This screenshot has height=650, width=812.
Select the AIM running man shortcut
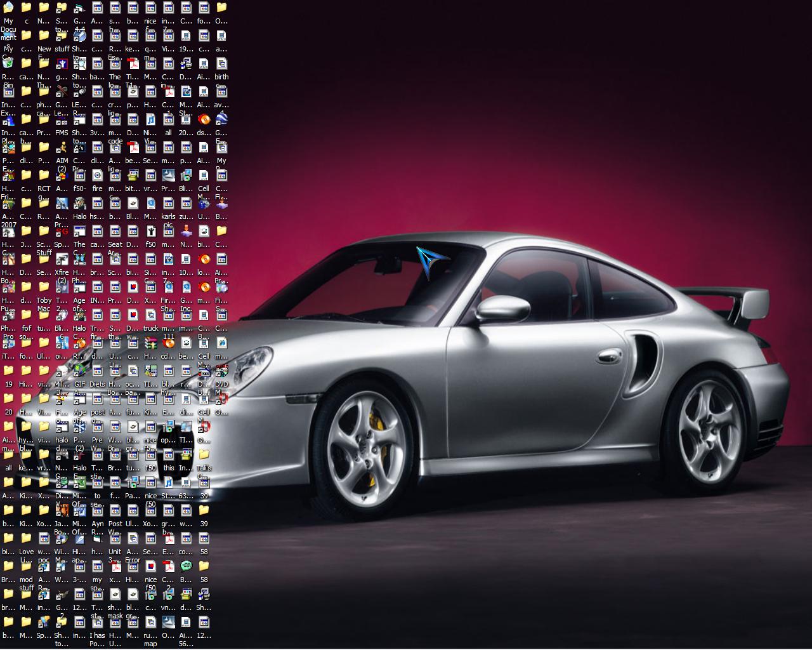pyautogui.click(x=62, y=148)
